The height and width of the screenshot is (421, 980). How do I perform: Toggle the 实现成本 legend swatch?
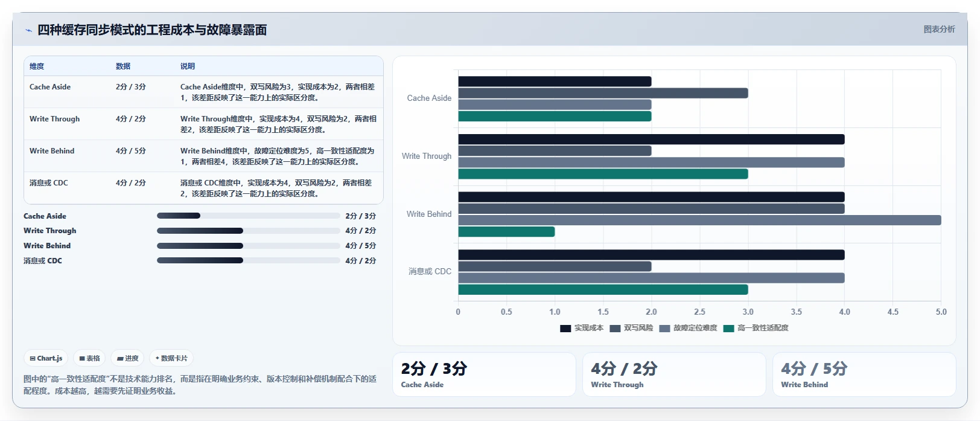(565, 328)
